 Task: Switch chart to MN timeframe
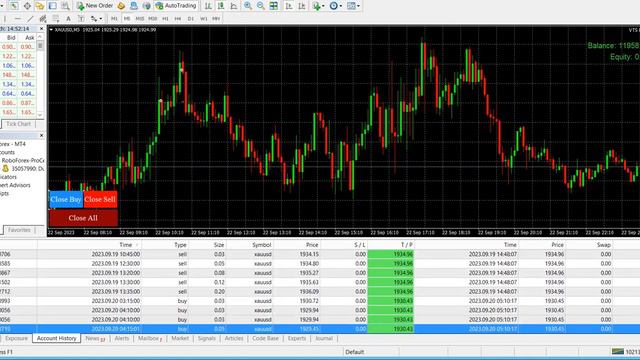pos(216,18)
